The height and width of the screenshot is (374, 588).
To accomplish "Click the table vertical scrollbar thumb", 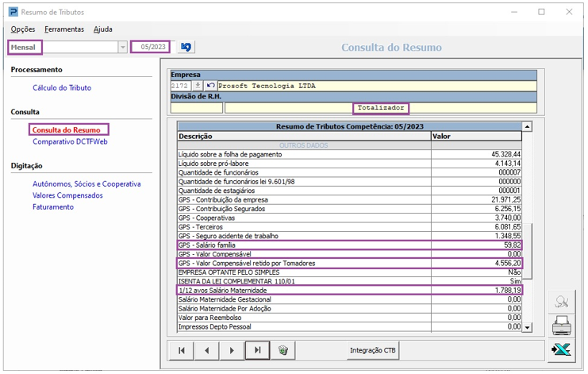I will click(527, 252).
